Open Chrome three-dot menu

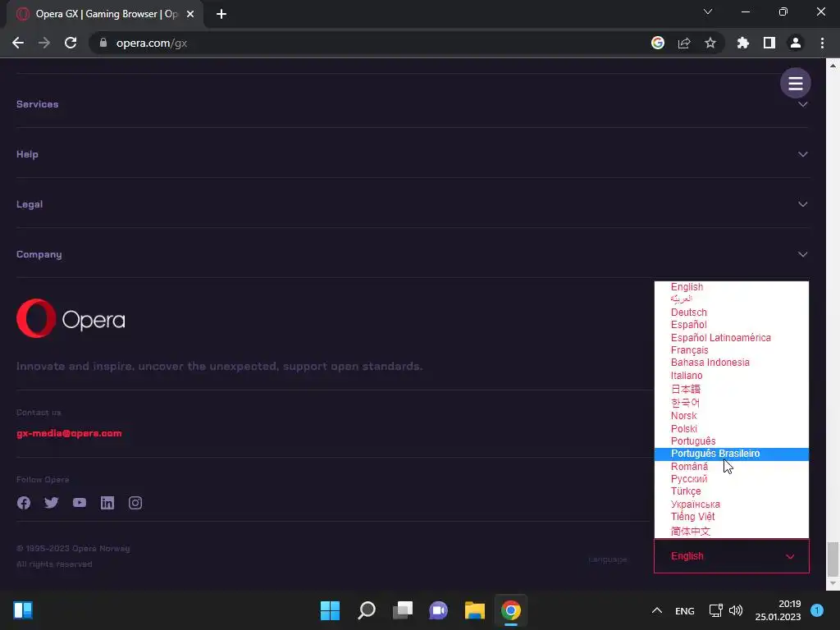822,43
